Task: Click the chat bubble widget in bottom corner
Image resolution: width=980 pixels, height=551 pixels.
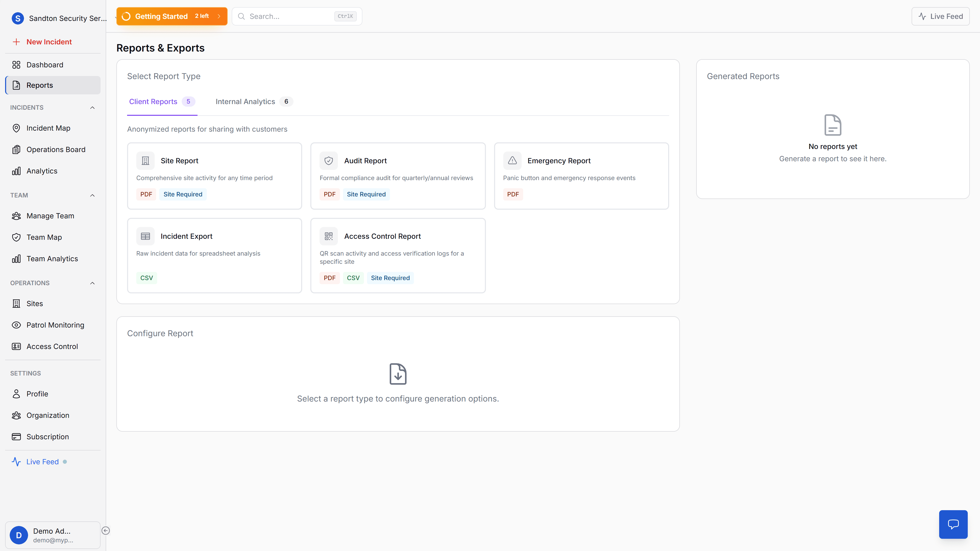Action: pos(953,524)
